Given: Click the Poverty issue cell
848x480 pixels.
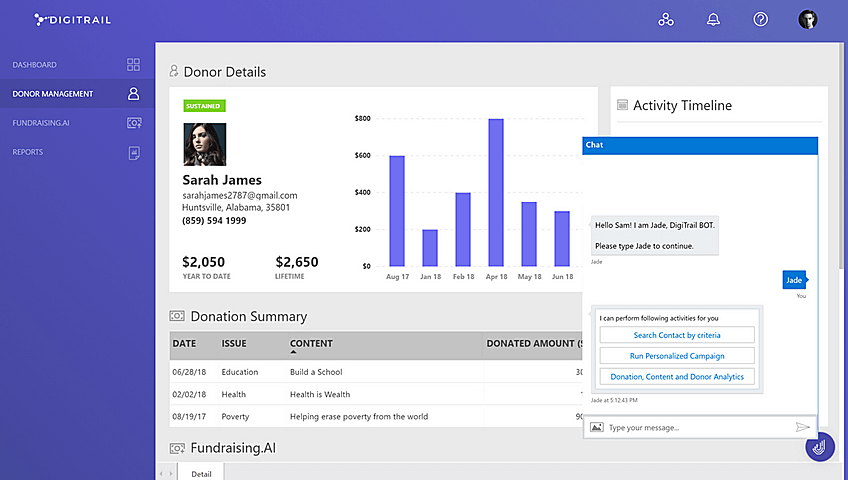Looking at the screenshot, I should (x=235, y=417).
